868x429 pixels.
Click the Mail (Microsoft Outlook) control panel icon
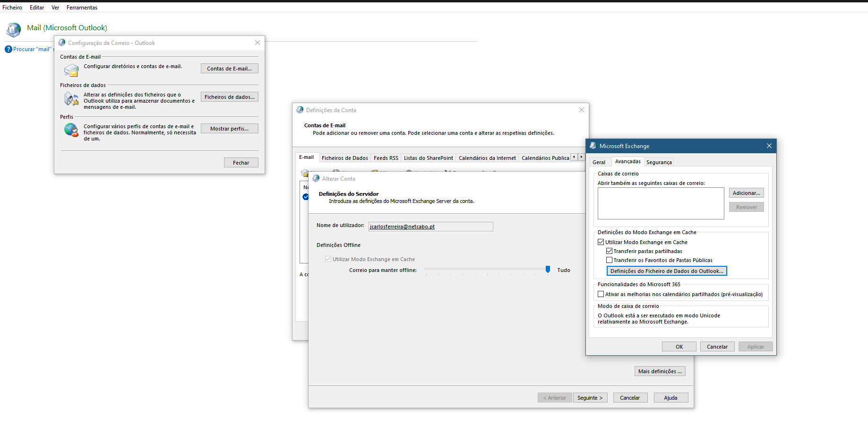[14, 30]
